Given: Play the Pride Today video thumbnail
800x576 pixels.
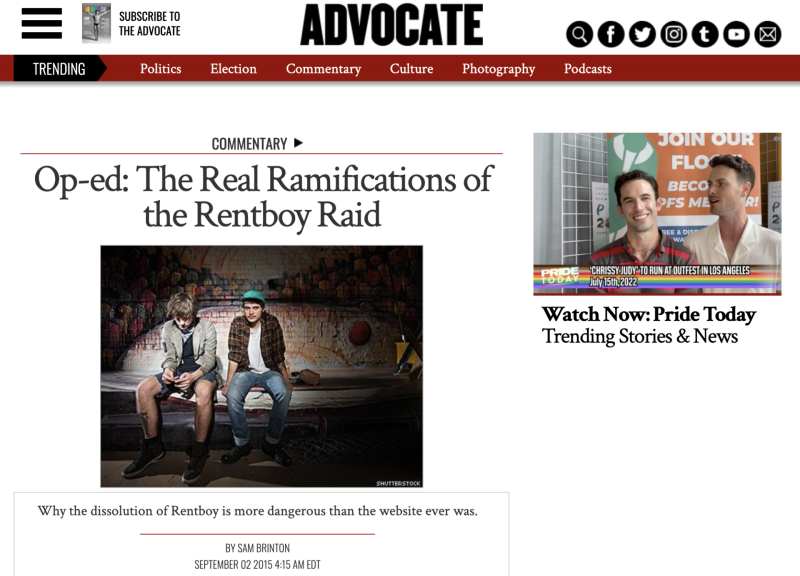Looking at the screenshot, I should pyautogui.click(x=657, y=214).
